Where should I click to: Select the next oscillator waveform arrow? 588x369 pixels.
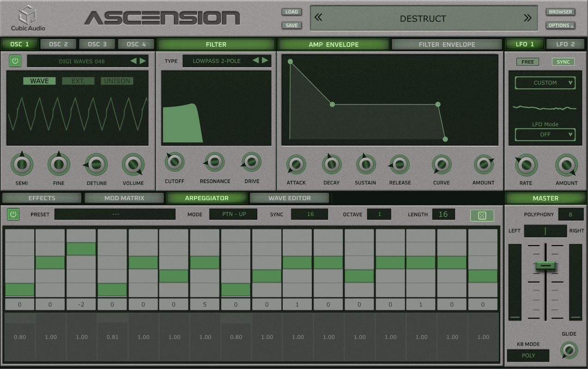pyautogui.click(x=143, y=61)
